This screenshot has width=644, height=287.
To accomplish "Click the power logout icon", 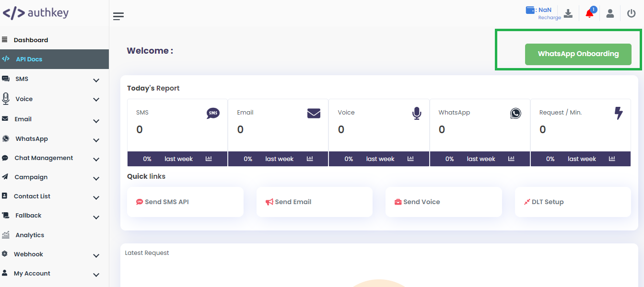I will point(631,13).
